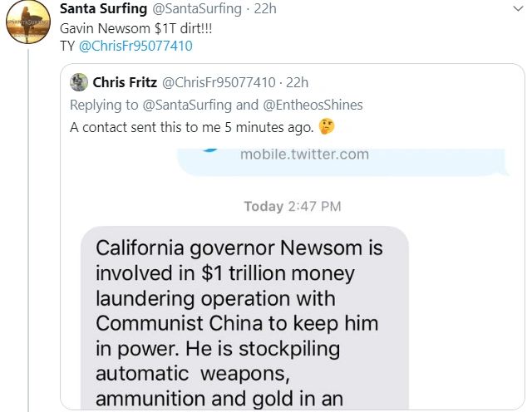Click the thinking face emoji
This screenshot has height=412, width=532.
point(327,127)
